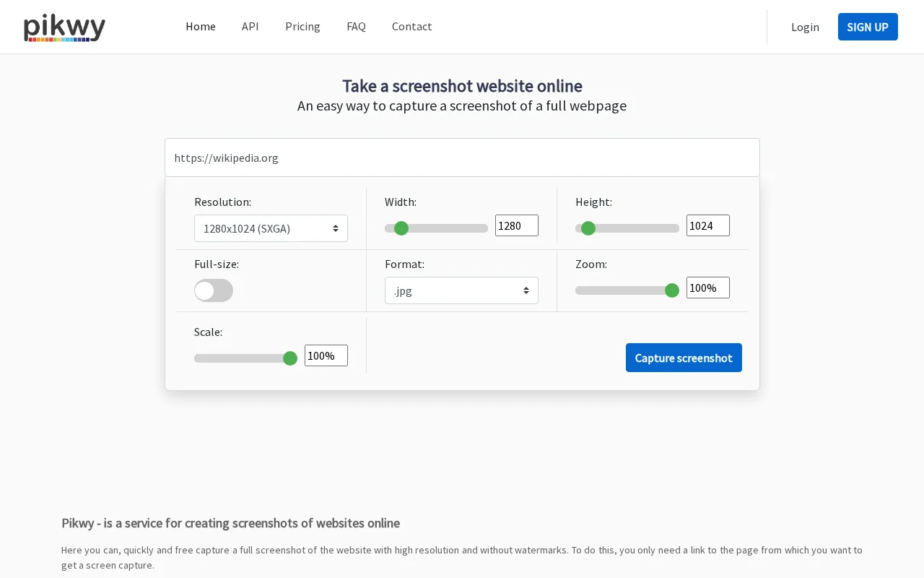Enable the Full-size toggle
Viewport: 924px width, 578px height.
(214, 290)
